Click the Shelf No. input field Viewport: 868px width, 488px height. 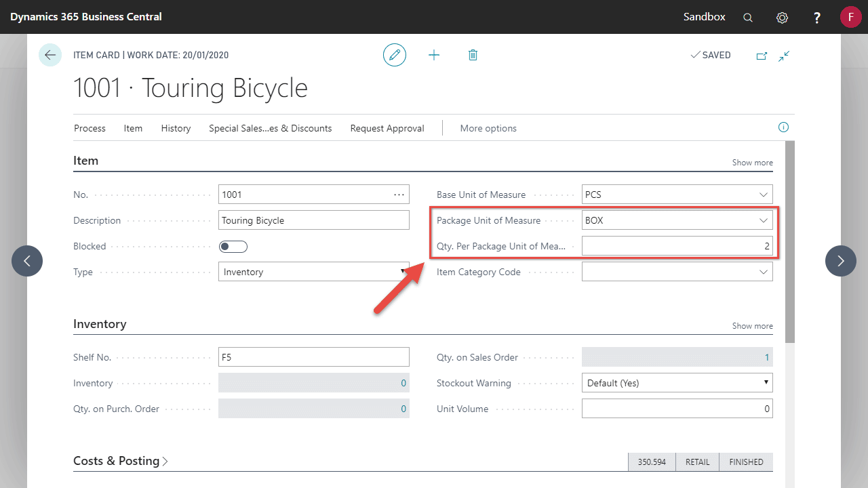(314, 357)
